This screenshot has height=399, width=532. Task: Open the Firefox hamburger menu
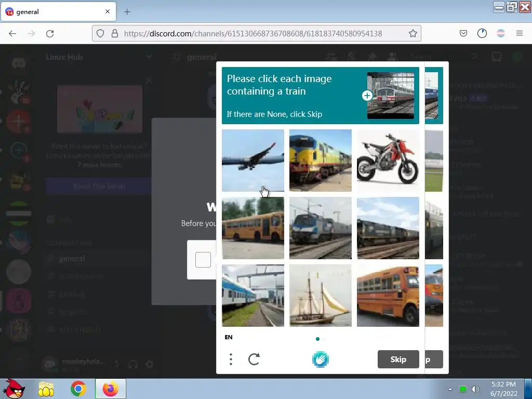(519, 33)
